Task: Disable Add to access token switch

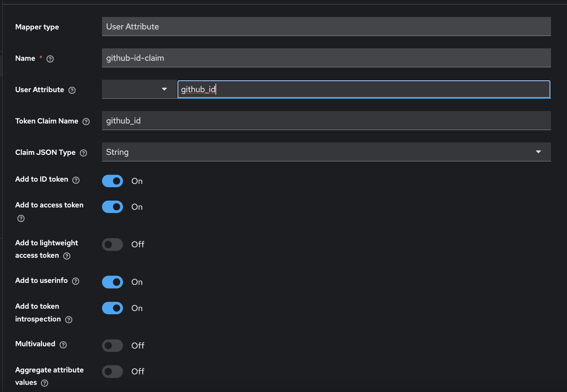Action: click(x=112, y=207)
